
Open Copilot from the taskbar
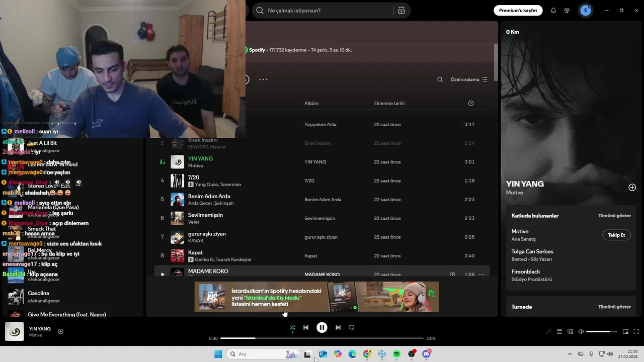(x=338, y=354)
